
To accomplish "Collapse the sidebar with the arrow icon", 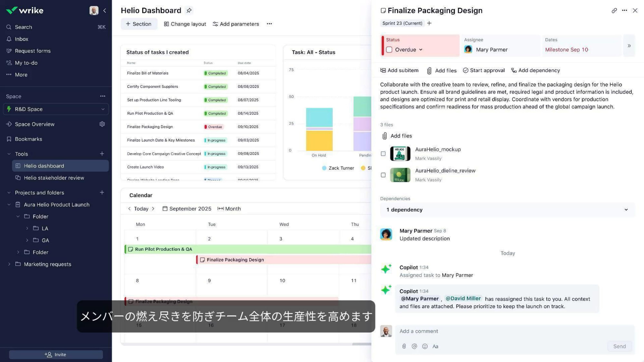I will point(105,10).
